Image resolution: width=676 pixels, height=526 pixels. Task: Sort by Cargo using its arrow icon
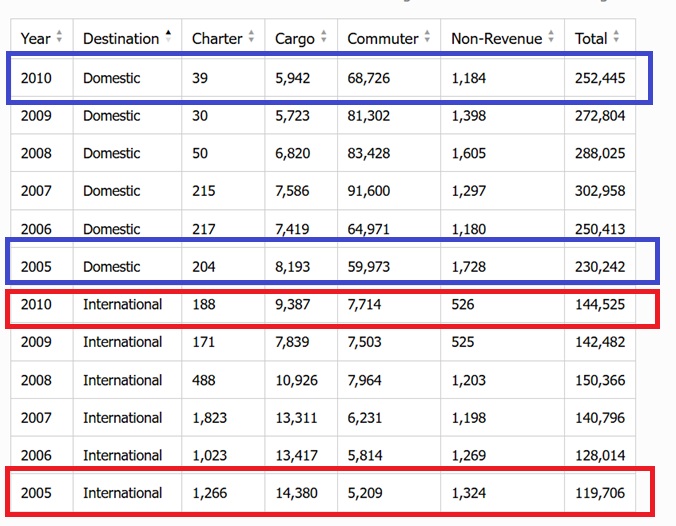point(324,38)
